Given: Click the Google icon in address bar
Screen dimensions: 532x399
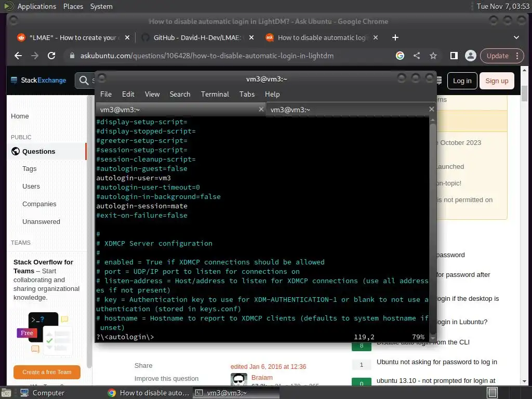Looking at the screenshot, I should 400,56.
